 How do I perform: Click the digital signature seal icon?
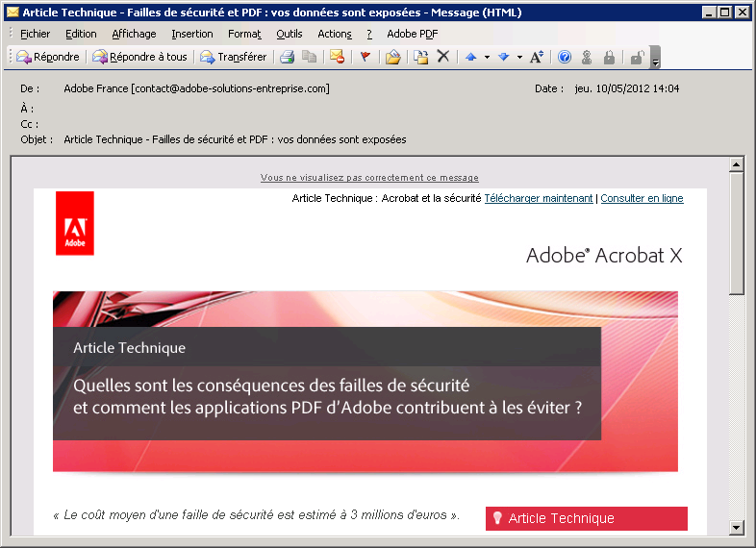click(x=587, y=57)
